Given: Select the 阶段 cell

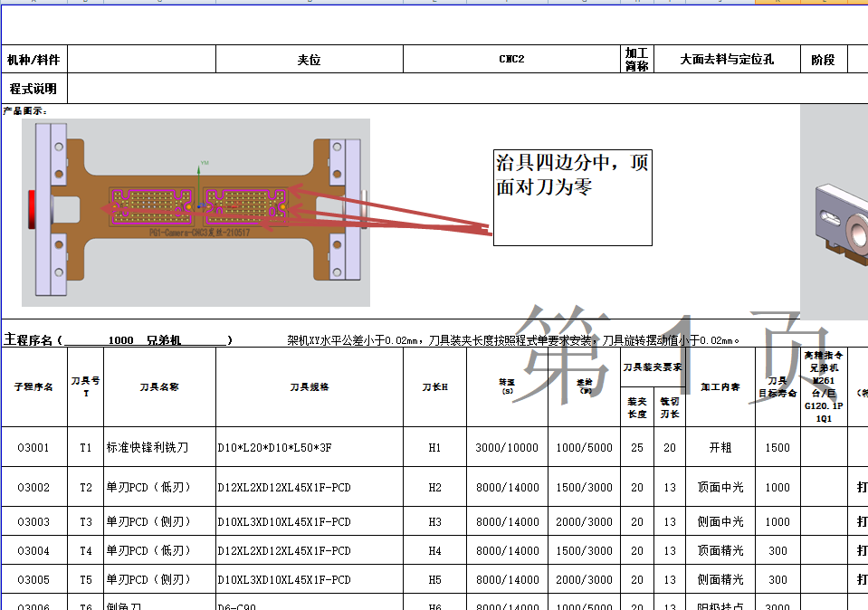Looking at the screenshot, I should pyautogui.click(x=826, y=58).
